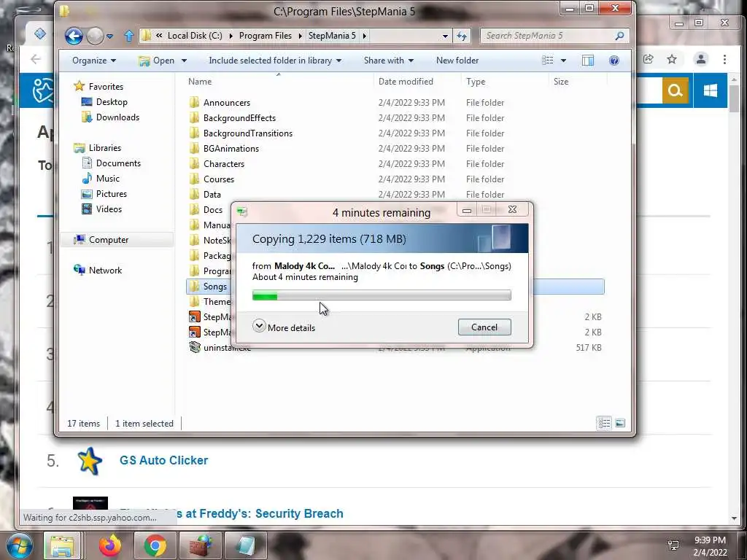Click Local Disk (C:) breadcrumb
The width and height of the screenshot is (747, 560).
195,36
